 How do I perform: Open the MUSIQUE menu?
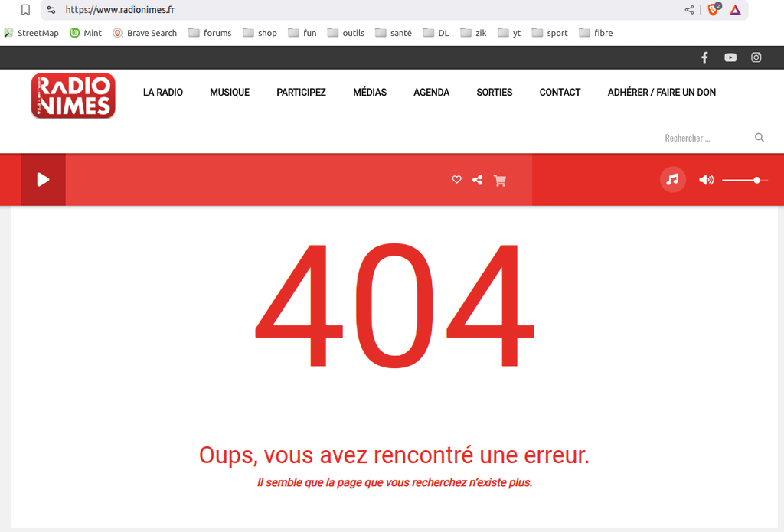click(230, 92)
